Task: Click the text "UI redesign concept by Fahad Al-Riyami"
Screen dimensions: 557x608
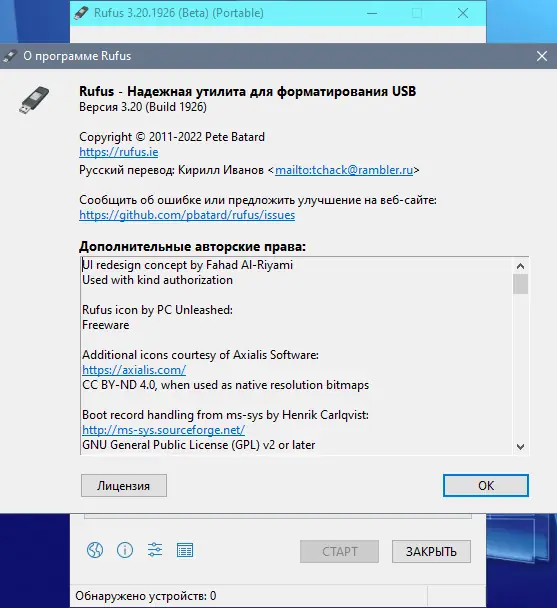Action: pyautogui.click(x=187, y=265)
